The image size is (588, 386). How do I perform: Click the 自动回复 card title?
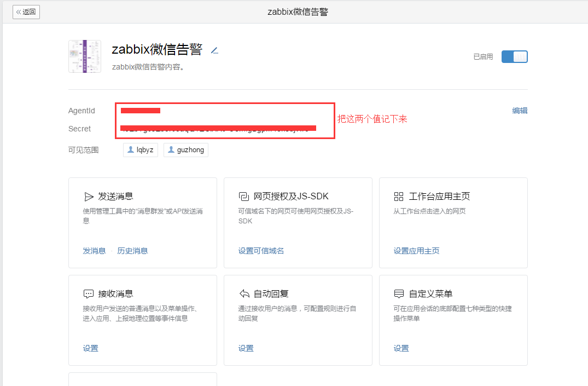click(x=271, y=293)
